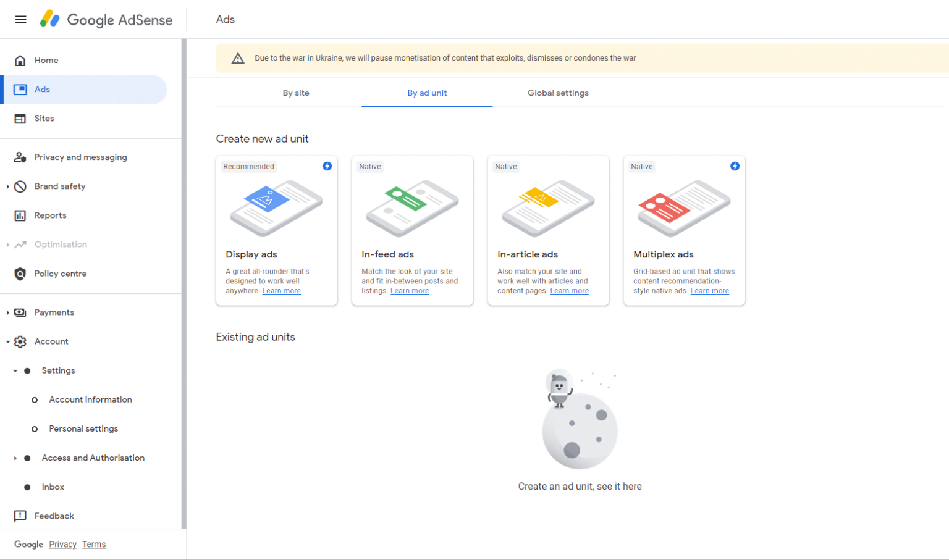This screenshot has height=560, width=949.
Task: Click the Account gear icon
Action: pos(20,341)
